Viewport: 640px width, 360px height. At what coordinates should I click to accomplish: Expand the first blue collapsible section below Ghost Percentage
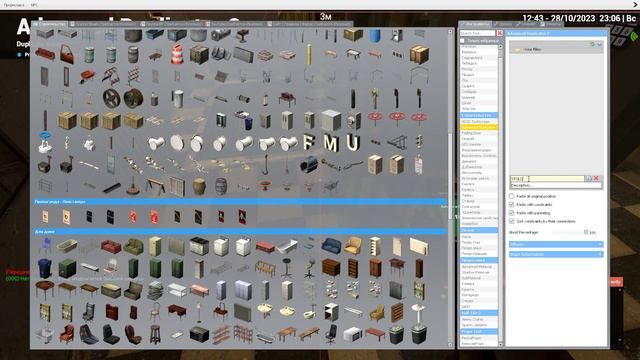click(x=556, y=244)
